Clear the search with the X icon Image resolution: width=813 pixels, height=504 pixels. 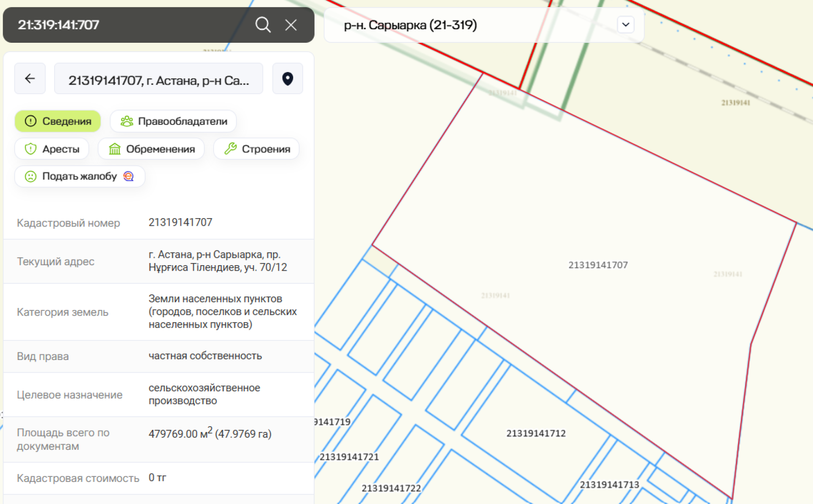[x=291, y=25]
